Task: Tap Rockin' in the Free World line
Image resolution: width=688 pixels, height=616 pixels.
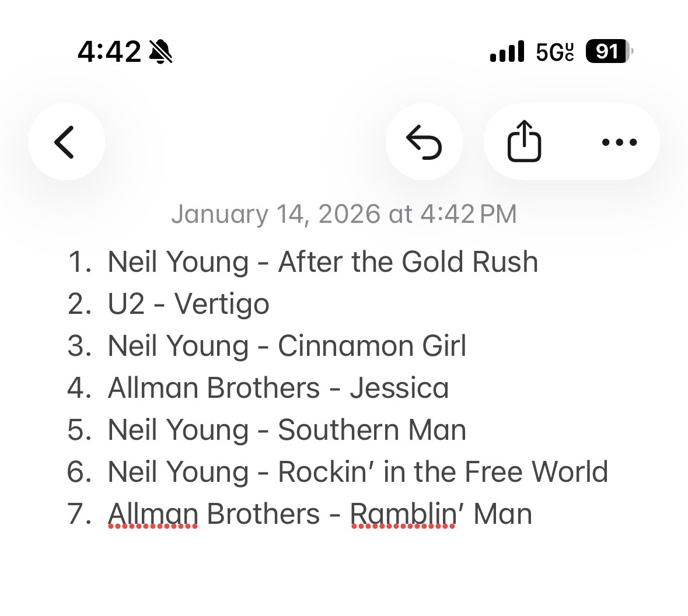Action: click(x=358, y=472)
